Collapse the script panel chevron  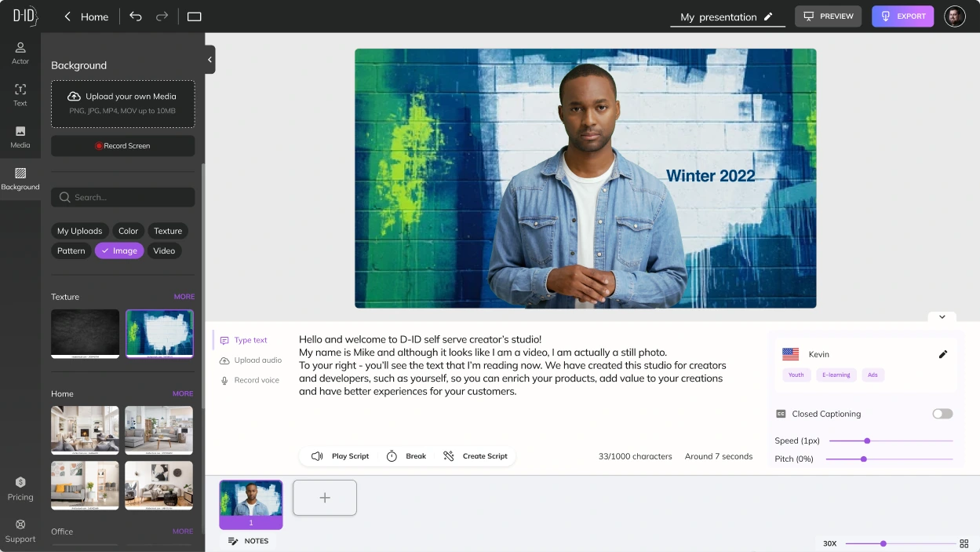point(942,317)
